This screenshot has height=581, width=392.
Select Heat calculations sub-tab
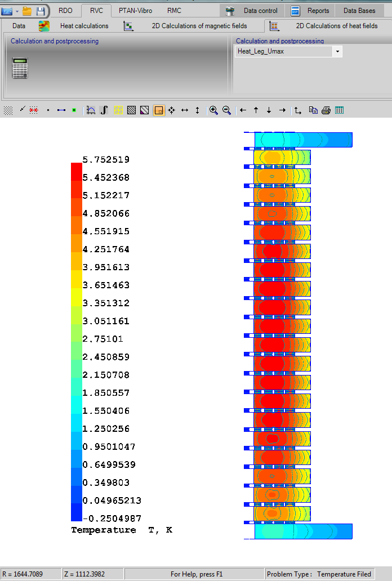click(84, 26)
